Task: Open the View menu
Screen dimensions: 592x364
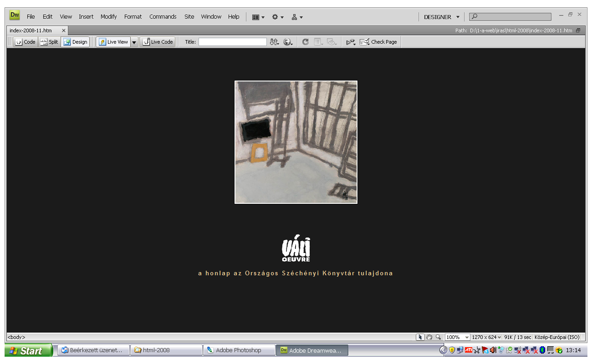Action: click(x=66, y=17)
